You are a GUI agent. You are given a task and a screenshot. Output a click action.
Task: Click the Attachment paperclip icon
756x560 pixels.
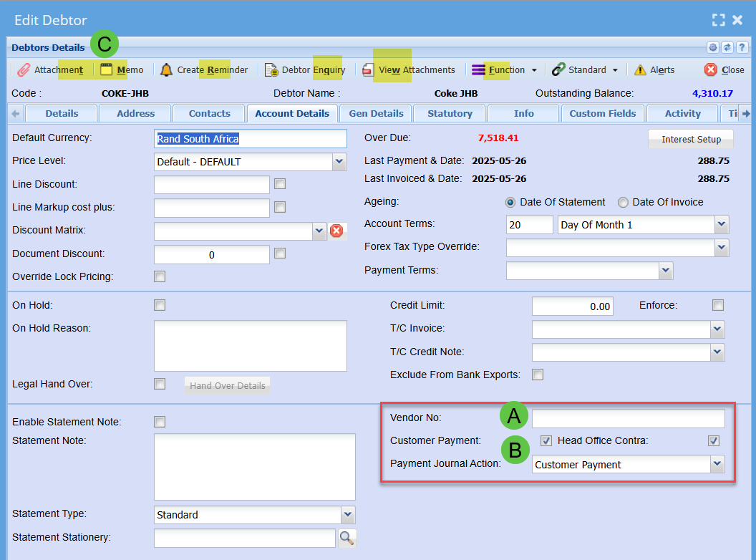pyautogui.click(x=24, y=70)
